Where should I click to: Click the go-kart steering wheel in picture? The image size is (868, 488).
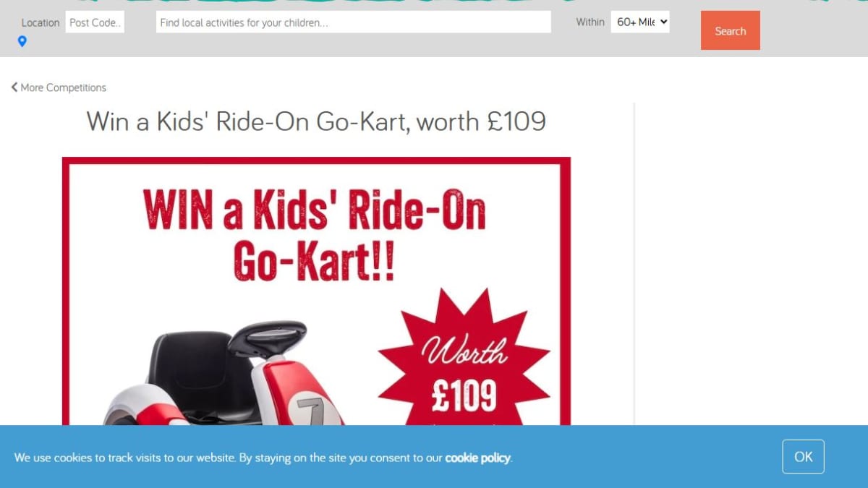(x=266, y=338)
